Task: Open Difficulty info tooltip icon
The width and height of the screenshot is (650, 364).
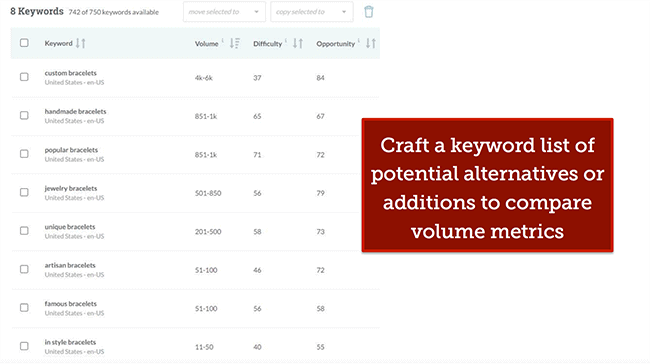Action: [286, 40]
